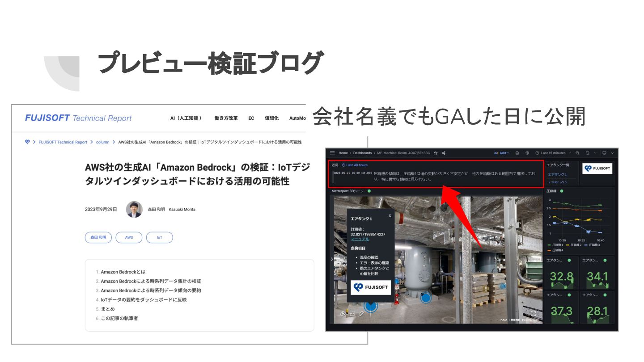Click FUJISOFT Technical Report breadcrumb link

pyautogui.click(x=63, y=142)
